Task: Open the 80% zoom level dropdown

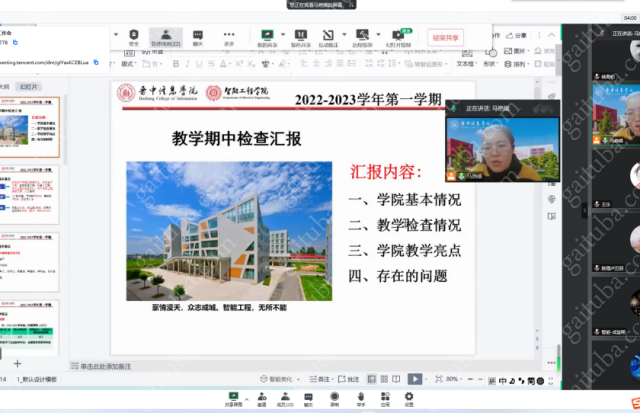Action: 454,379
